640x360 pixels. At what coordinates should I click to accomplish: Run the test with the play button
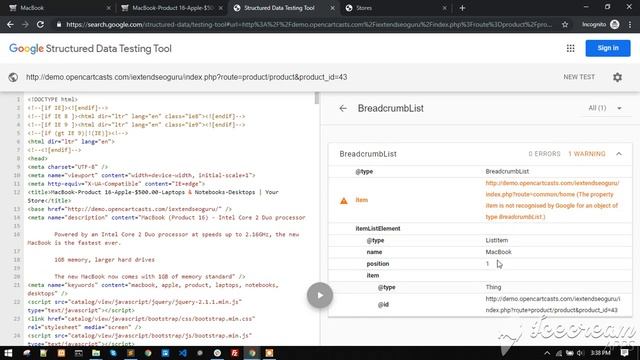(x=320, y=295)
